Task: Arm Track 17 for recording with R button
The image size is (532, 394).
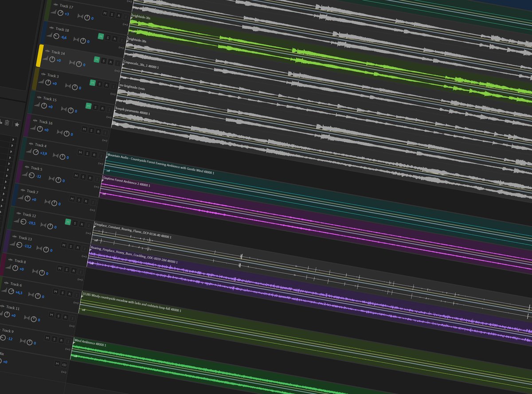Action: click(119, 16)
